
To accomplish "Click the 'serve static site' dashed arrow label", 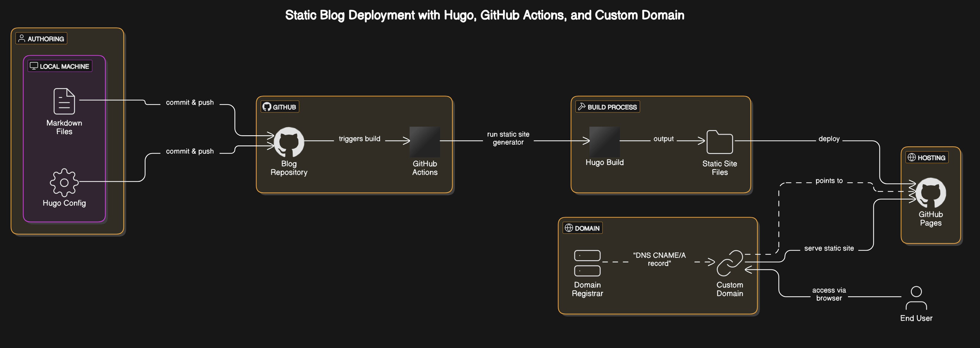I will (x=829, y=248).
